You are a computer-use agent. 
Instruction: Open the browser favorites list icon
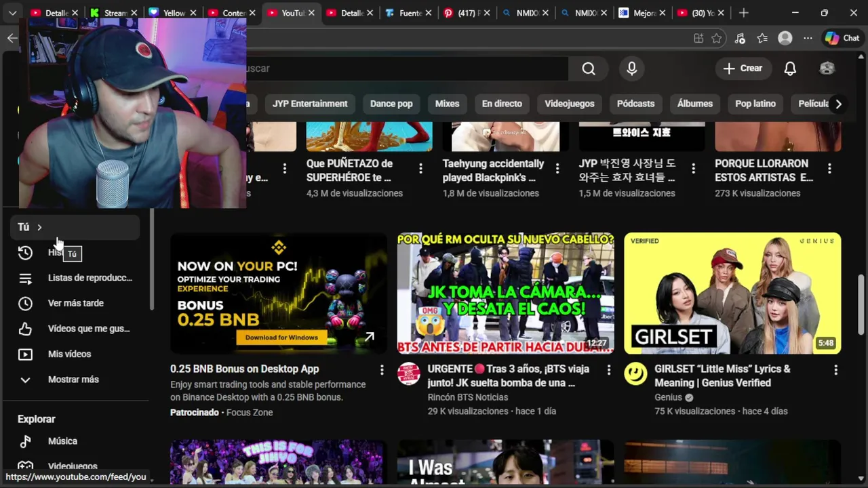tap(762, 39)
